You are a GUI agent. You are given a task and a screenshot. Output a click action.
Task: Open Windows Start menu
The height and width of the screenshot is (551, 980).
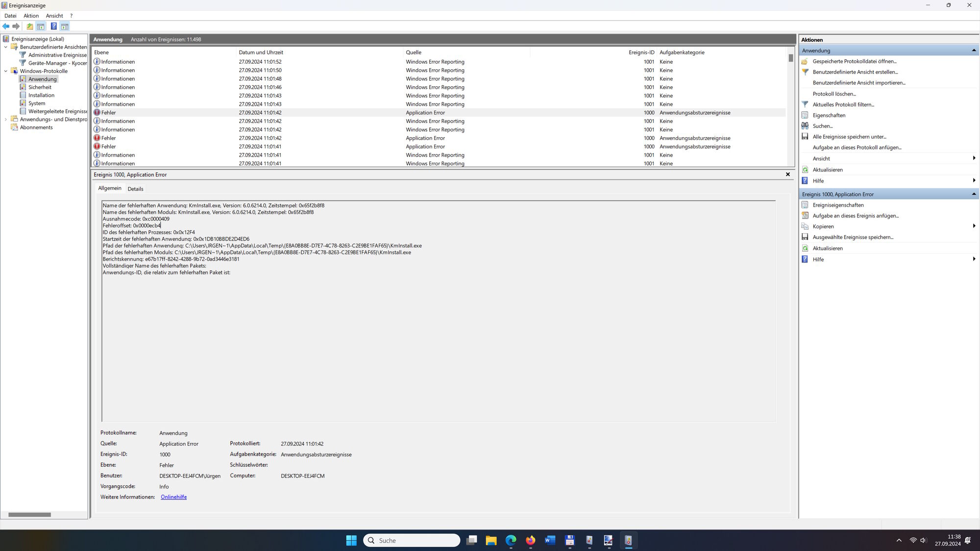click(351, 540)
